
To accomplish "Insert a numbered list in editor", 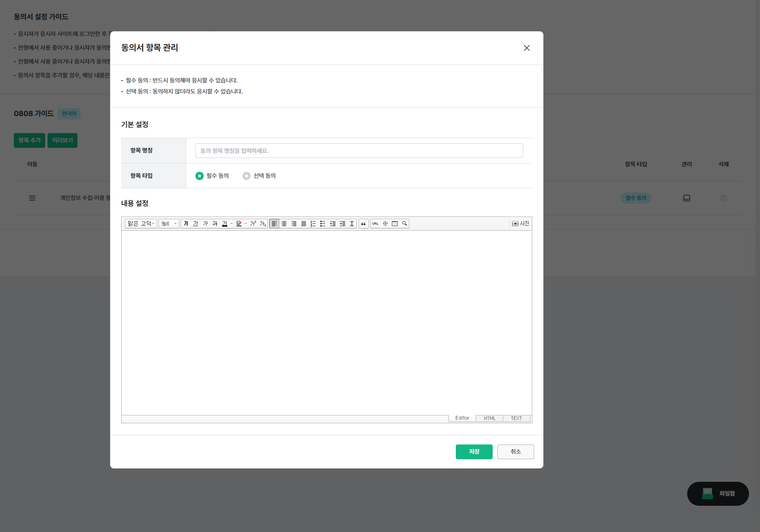I will click(x=313, y=223).
